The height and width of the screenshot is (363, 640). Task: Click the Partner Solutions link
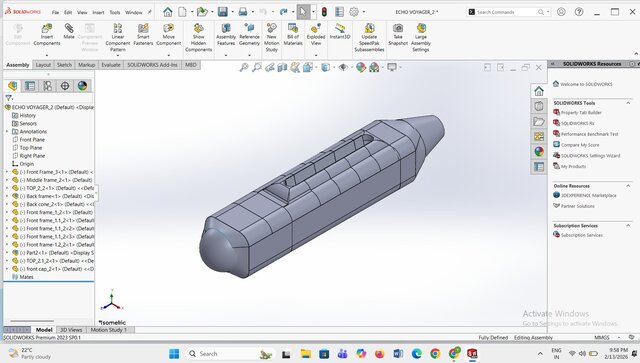pos(577,206)
